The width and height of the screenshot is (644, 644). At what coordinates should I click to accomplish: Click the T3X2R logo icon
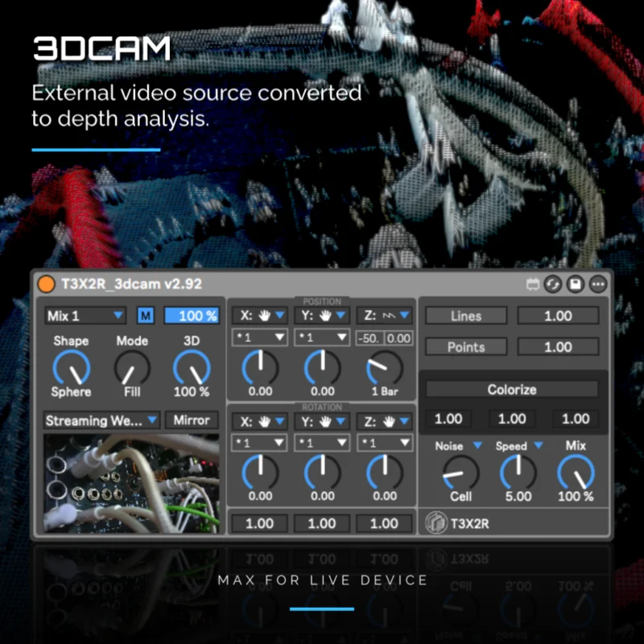[x=436, y=524]
